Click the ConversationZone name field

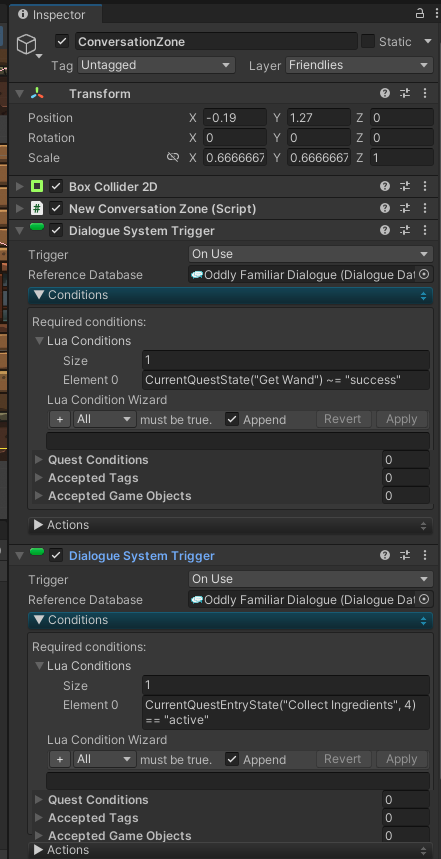tap(216, 42)
